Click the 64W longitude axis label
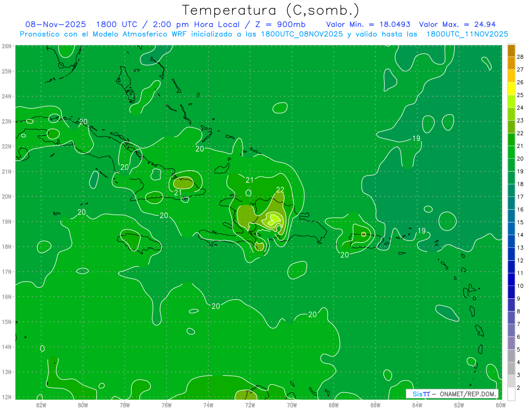 coord(417,404)
